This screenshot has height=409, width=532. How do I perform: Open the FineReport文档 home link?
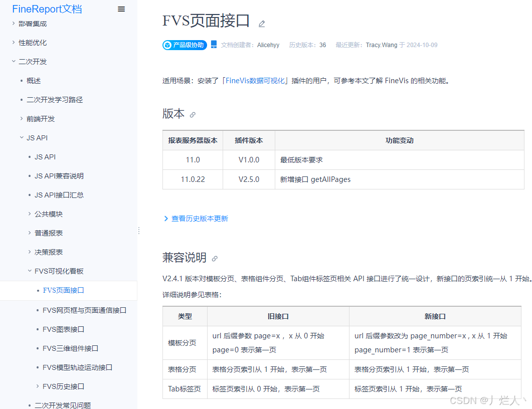(x=47, y=9)
